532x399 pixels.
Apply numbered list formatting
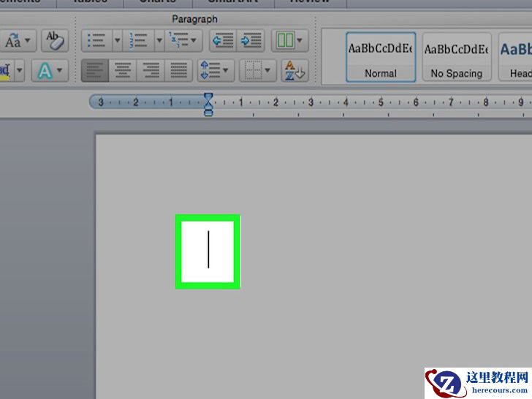click(x=138, y=41)
